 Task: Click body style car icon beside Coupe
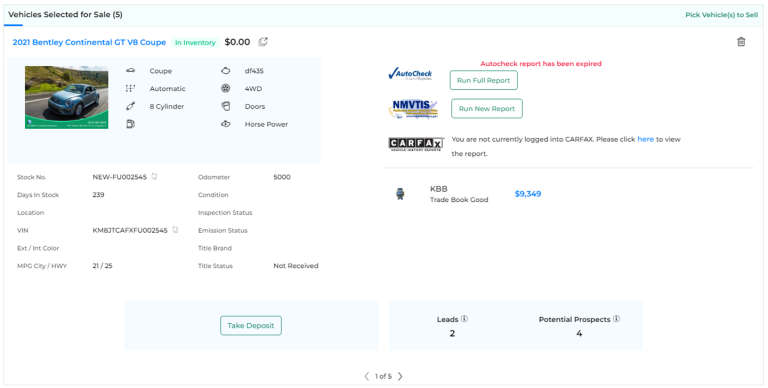130,71
